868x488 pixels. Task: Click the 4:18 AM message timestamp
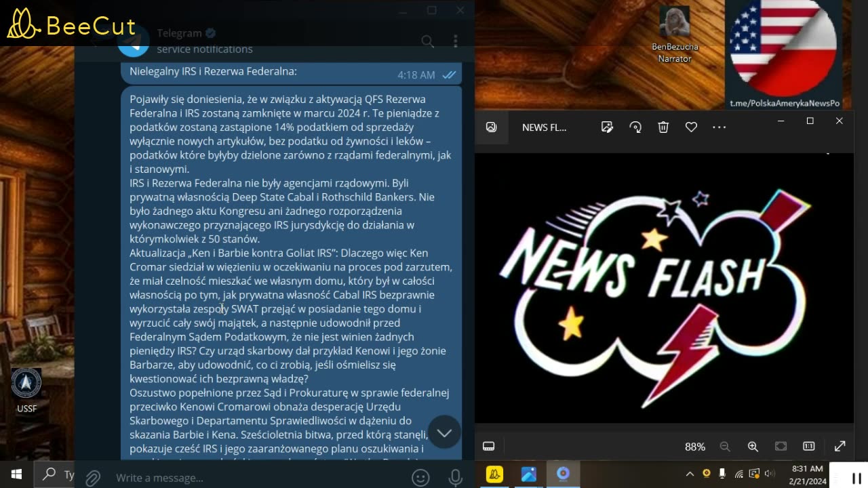pos(416,75)
